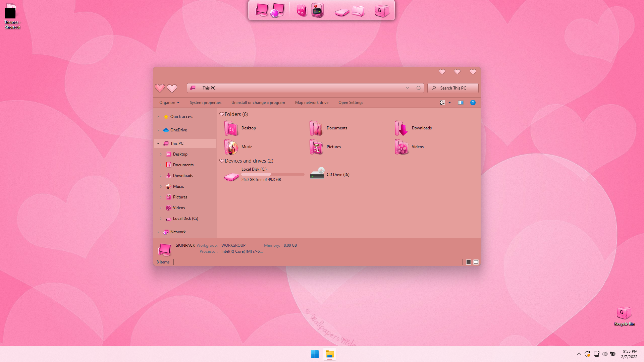Click the heart-shaped back navigation button
Image resolution: width=644 pixels, height=362 pixels.
(160, 88)
